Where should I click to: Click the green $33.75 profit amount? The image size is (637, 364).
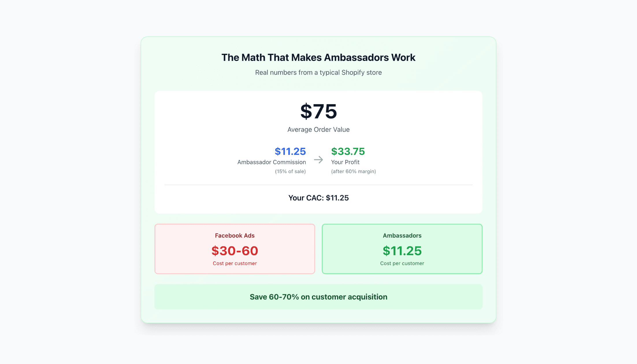click(x=348, y=151)
